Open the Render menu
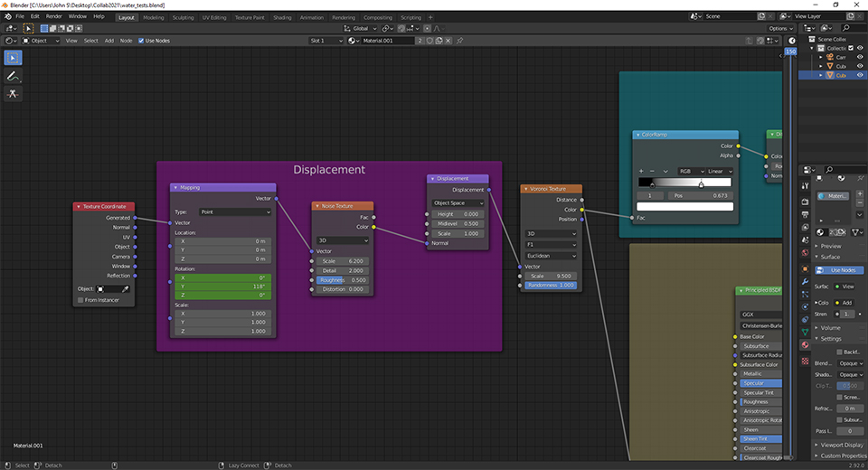Image resolution: width=868 pixels, height=470 pixels. click(54, 16)
